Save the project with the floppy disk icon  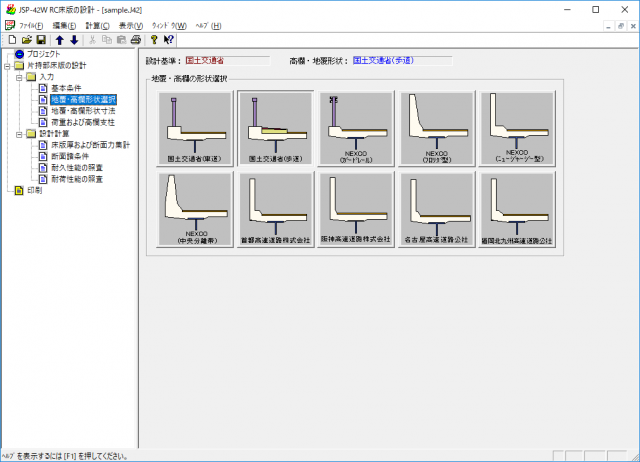[x=41, y=39]
